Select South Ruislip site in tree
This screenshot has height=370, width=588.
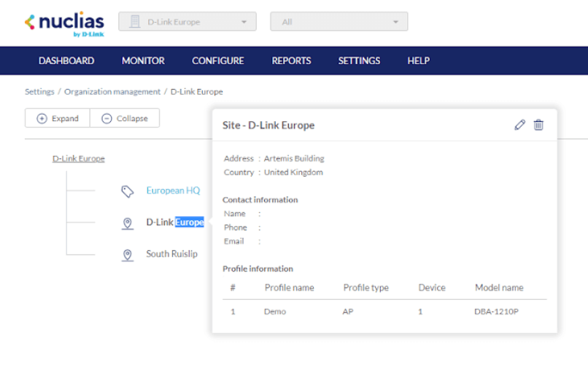point(171,254)
